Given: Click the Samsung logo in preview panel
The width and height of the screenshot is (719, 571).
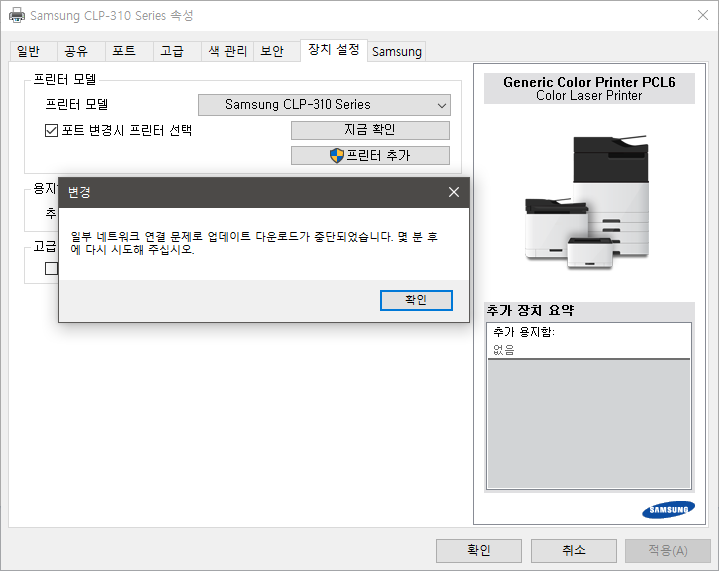Looking at the screenshot, I should click(668, 510).
